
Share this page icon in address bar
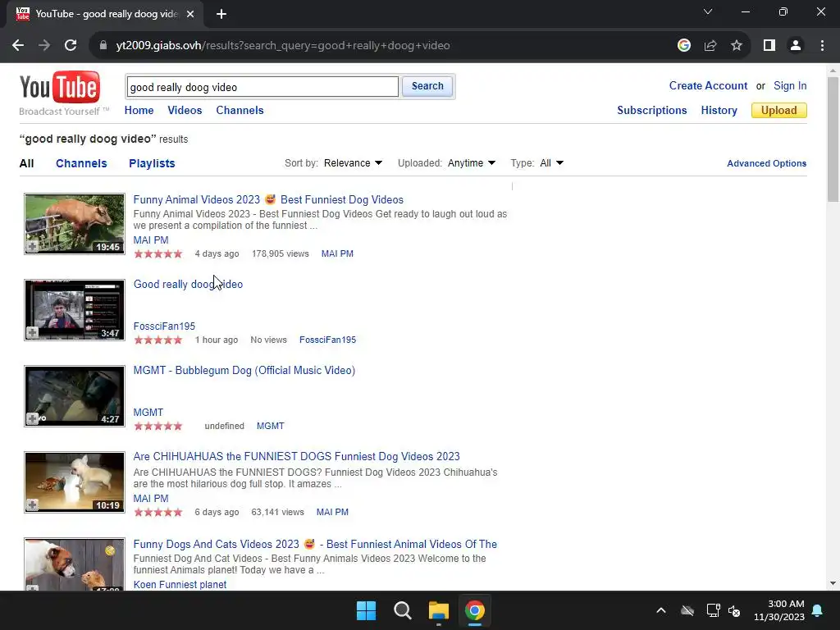pyautogui.click(x=710, y=46)
